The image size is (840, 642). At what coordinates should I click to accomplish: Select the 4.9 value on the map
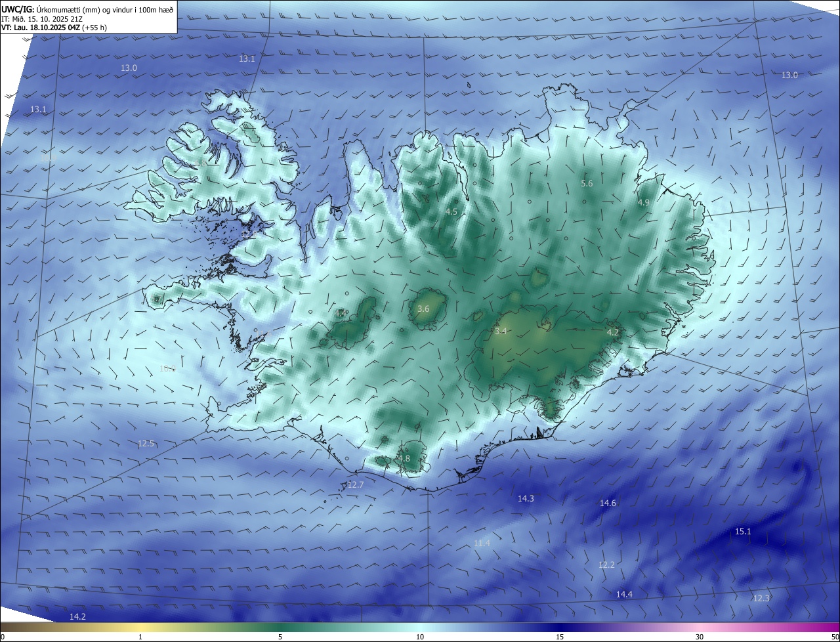pos(643,203)
